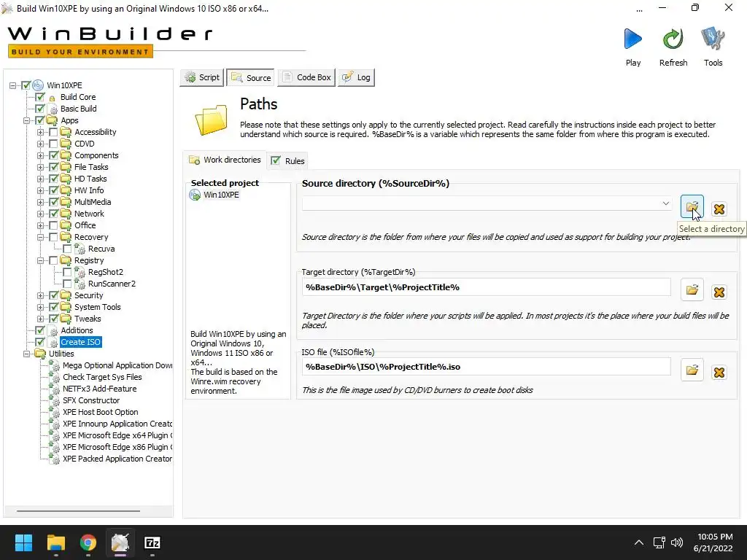Image resolution: width=747 pixels, height=560 pixels.
Task: Check the Recuva checkbox
Action: pyautogui.click(x=67, y=249)
